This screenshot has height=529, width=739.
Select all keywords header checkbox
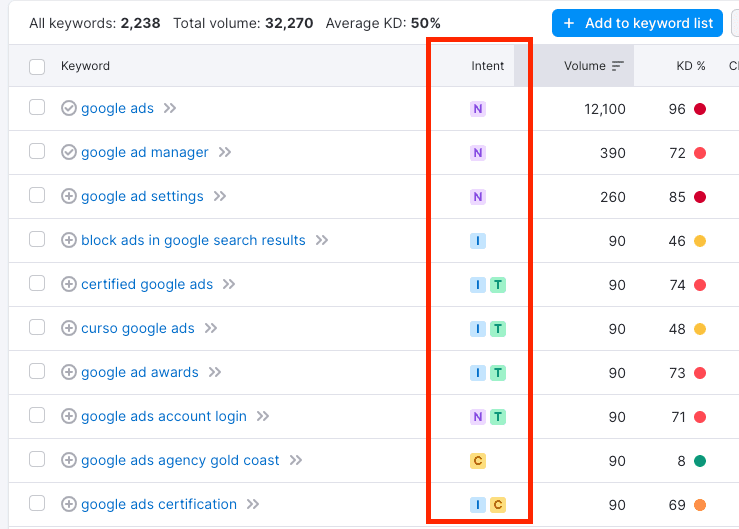point(37,66)
